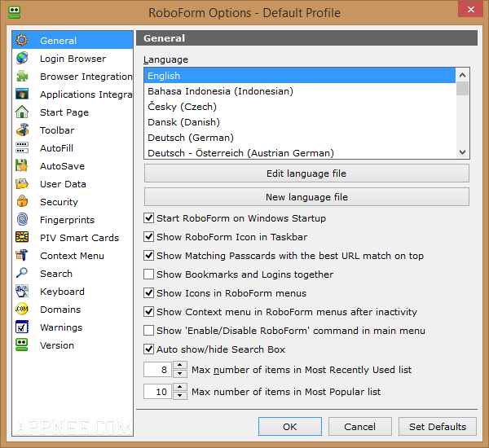Go to the AutoFill settings
This screenshot has height=448, width=489.
(x=73, y=147)
